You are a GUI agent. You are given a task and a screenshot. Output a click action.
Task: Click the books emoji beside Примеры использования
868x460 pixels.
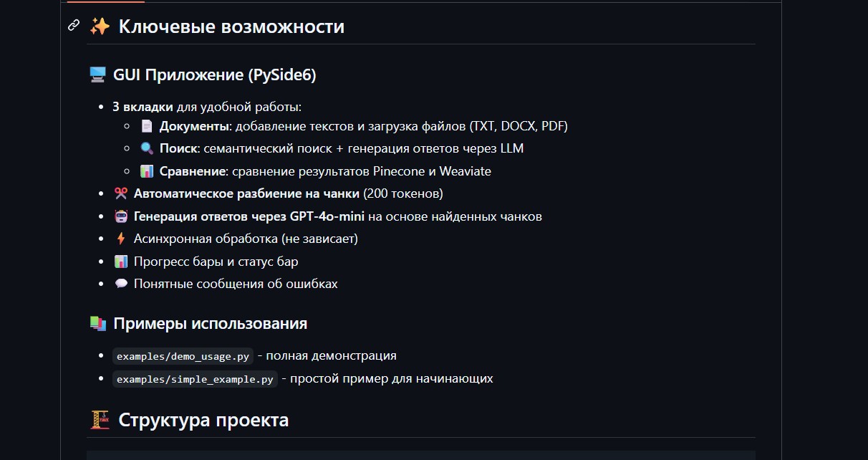[x=97, y=324]
